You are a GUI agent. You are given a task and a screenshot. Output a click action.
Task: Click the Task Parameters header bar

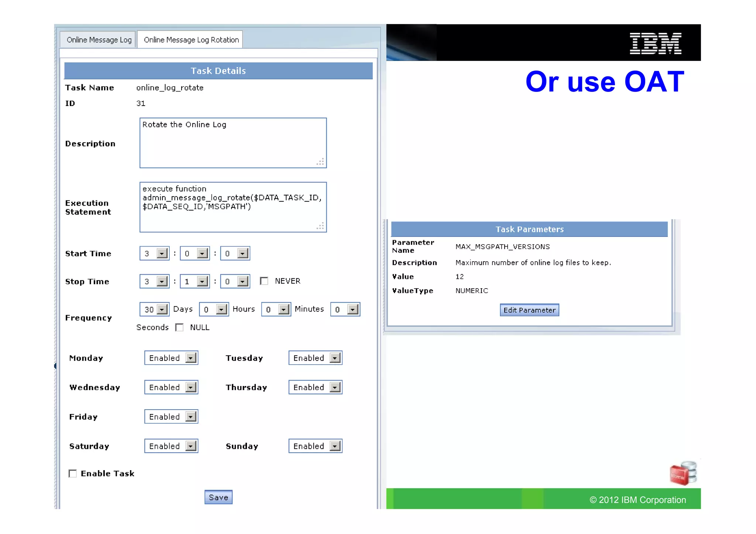(529, 229)
